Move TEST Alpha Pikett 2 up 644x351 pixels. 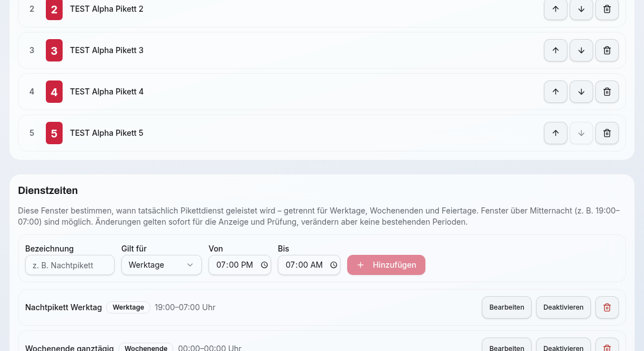tap(555, 9)
